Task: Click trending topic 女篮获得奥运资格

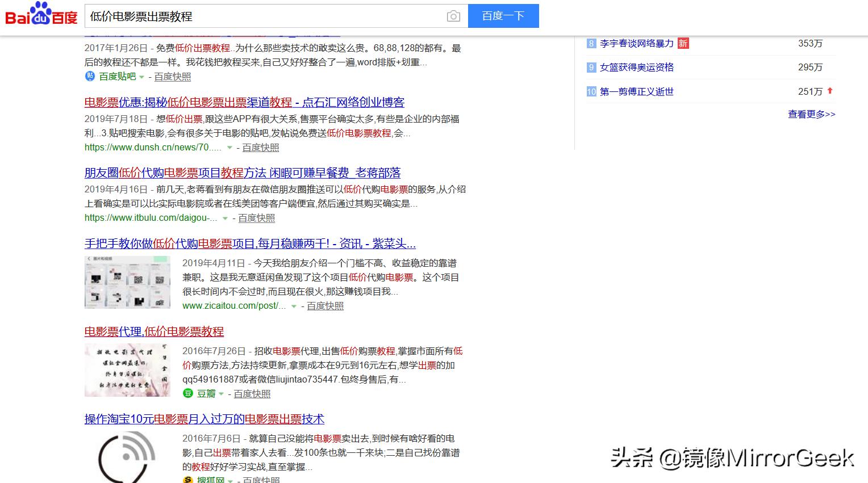Action: [639, 67]
